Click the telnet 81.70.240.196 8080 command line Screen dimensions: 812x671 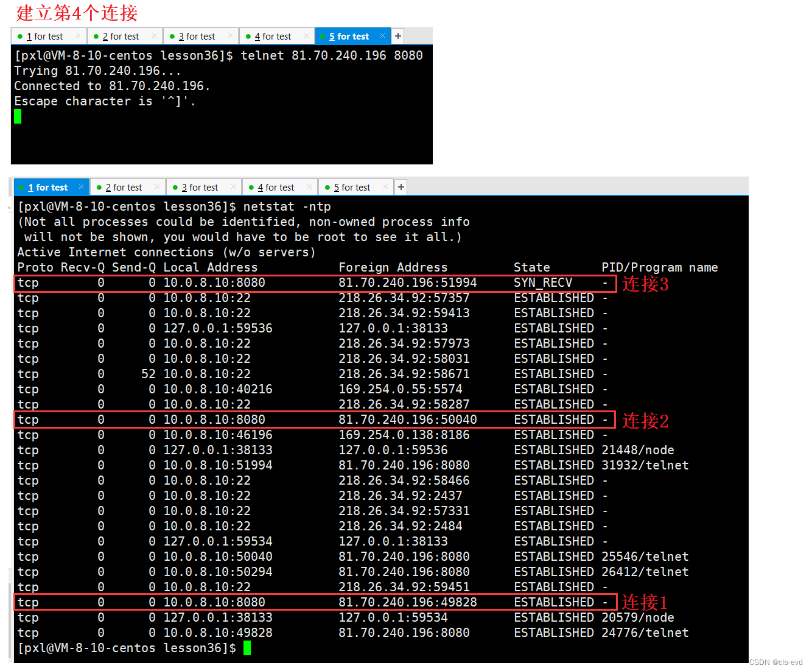pos(219,55)
